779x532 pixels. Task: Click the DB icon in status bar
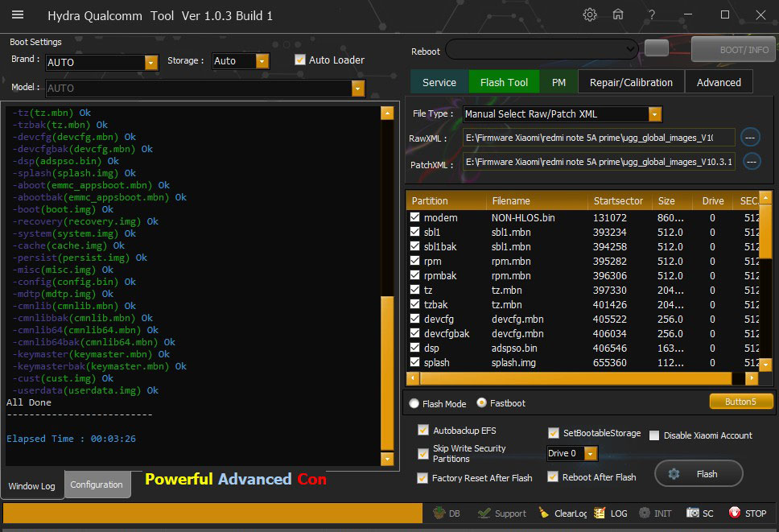[440, 513]
